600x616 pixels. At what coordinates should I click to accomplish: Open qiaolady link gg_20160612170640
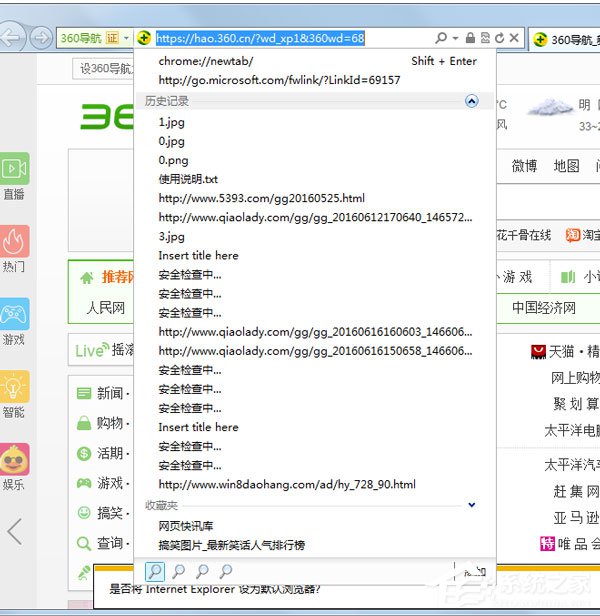(x=315, y=217)
